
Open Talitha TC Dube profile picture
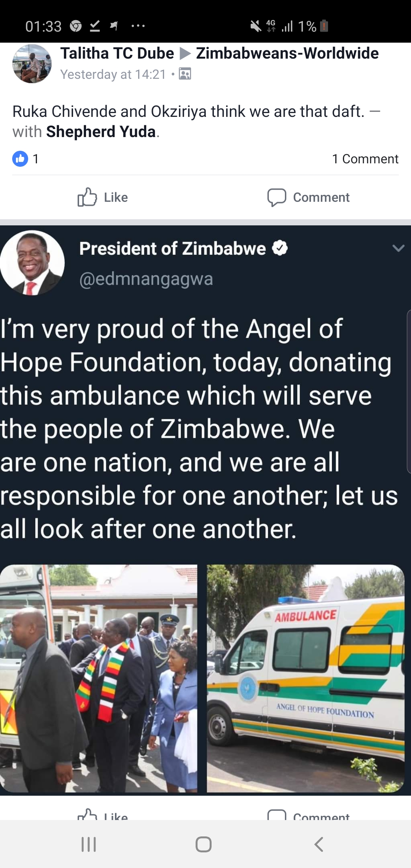pos(32,64)
